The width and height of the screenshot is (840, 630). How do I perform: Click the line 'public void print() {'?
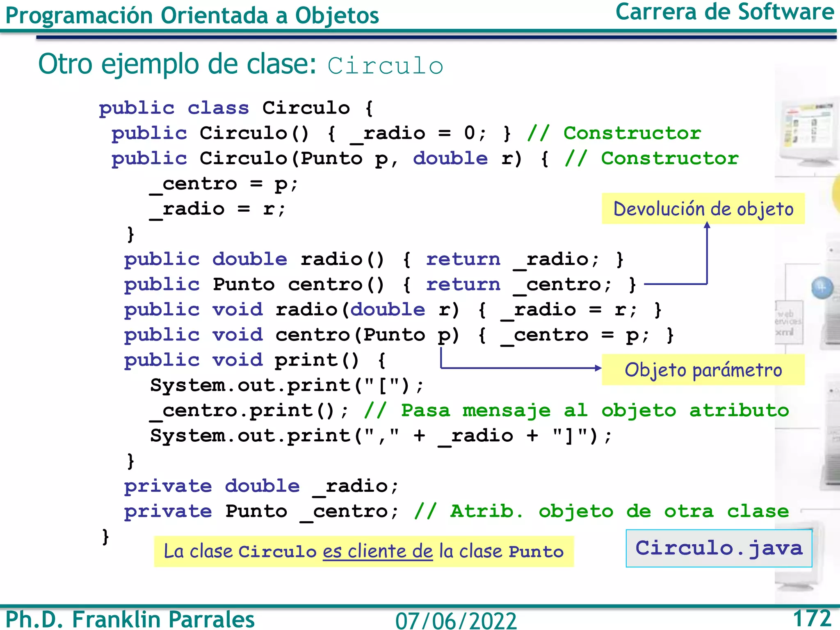tap(255, 361)
